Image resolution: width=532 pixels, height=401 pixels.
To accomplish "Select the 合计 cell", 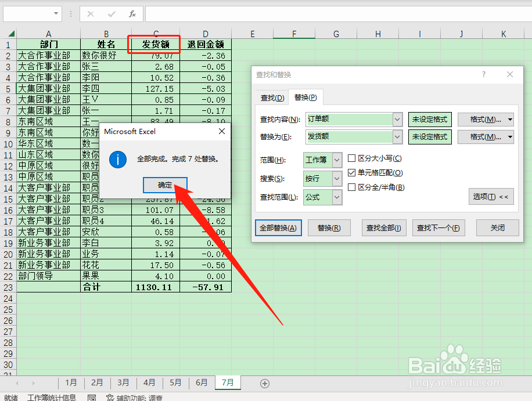I will pyautogui.click(x=106, y=287).
